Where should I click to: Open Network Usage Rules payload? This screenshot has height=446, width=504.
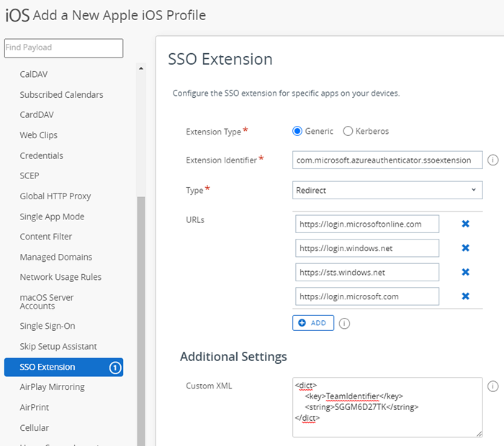point(60,277)
